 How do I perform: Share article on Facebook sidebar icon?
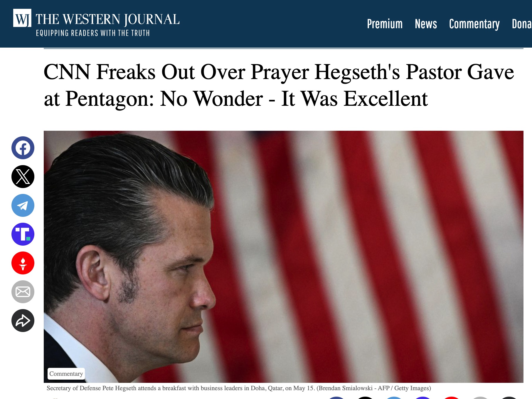(x=23, y=148)
